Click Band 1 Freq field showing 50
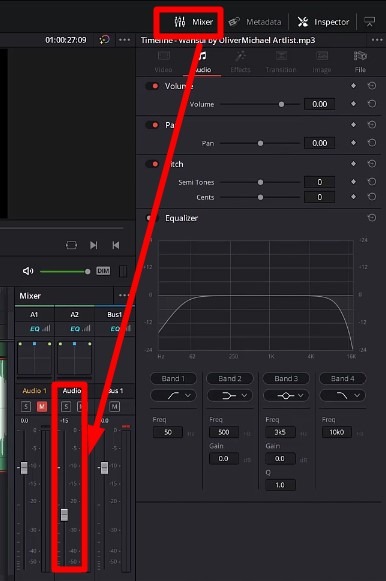 [168, 432]
